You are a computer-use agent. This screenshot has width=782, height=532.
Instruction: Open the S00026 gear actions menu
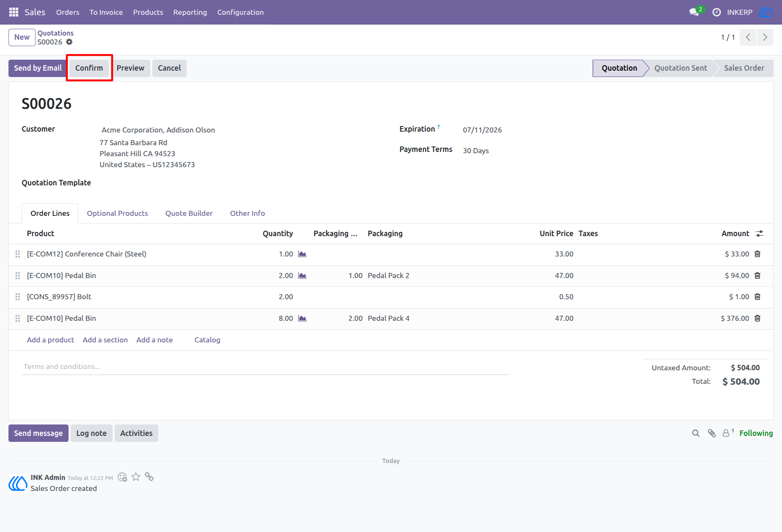pyautogui.click(x=69, y=42)
